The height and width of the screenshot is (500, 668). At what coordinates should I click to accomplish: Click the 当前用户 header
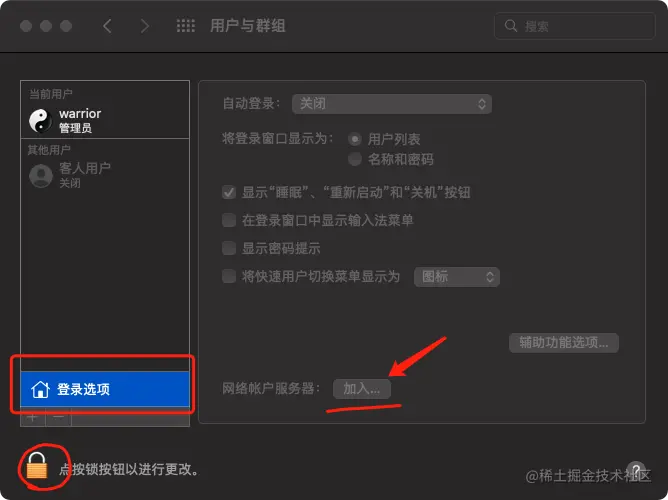click(50, 94)
